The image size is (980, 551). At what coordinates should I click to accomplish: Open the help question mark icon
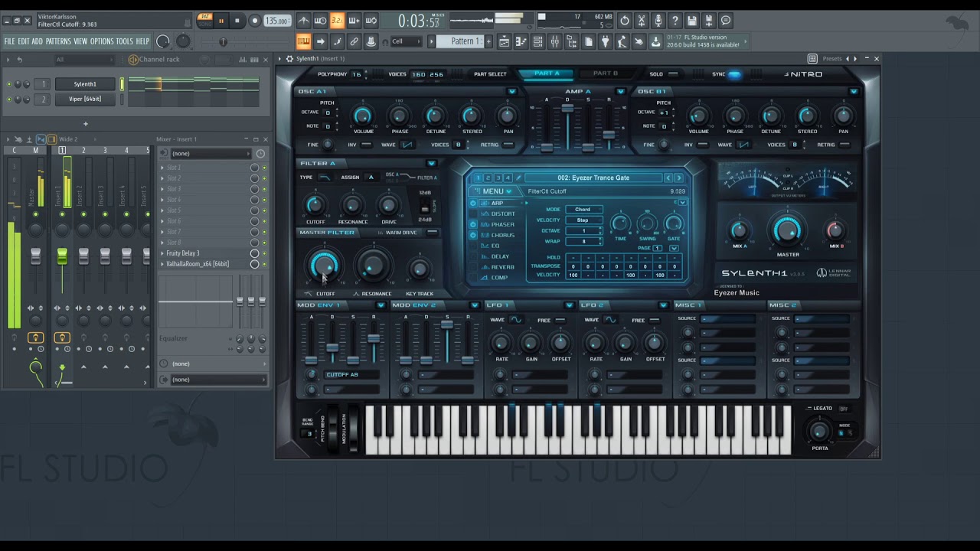point(675,21)
